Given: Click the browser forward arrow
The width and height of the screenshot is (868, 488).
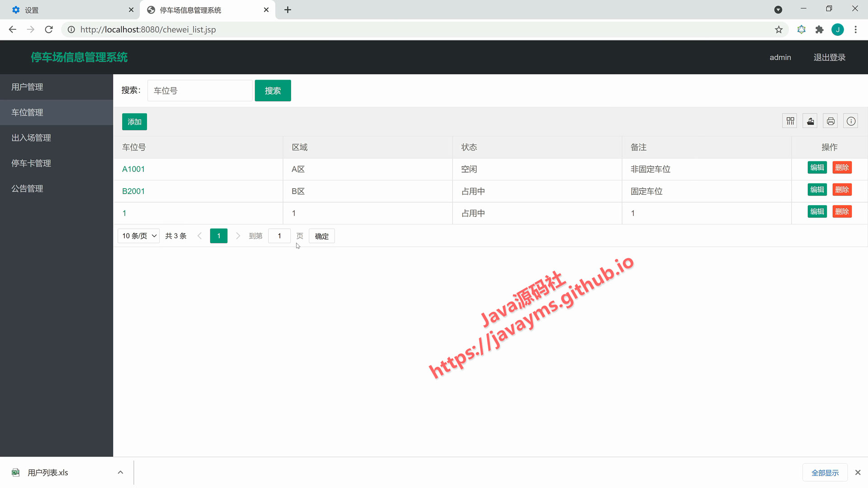Looking at the screenshot, I should pos(30,29).
